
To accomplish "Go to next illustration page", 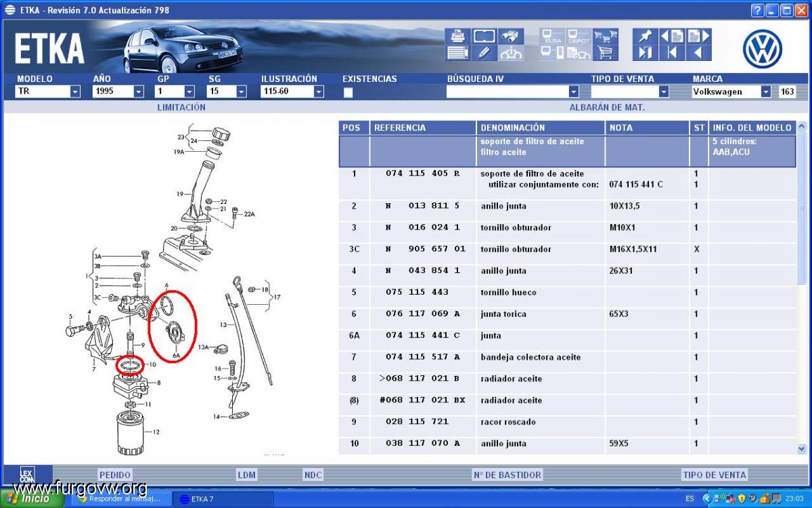I will tap(699, 37).
